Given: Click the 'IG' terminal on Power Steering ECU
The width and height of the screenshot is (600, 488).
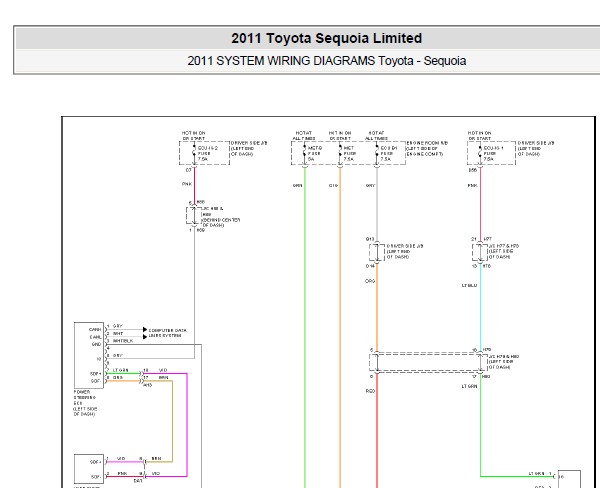Looking at the screenshot, I should [99, 359].
